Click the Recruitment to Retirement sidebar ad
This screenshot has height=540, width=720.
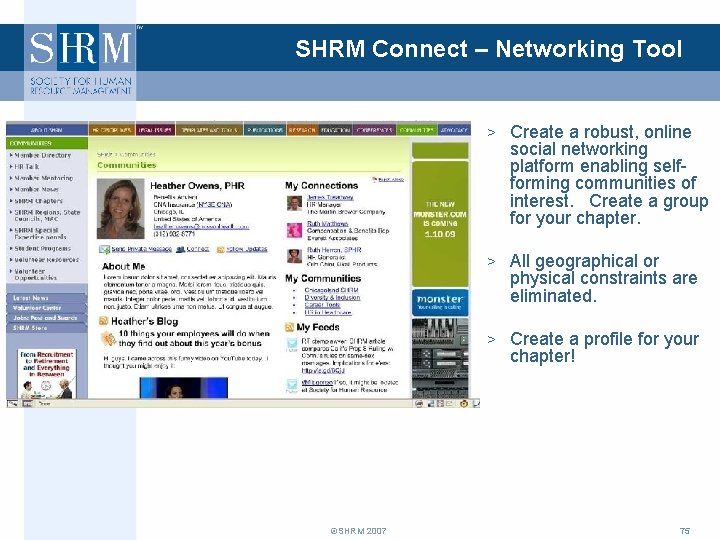47,373
